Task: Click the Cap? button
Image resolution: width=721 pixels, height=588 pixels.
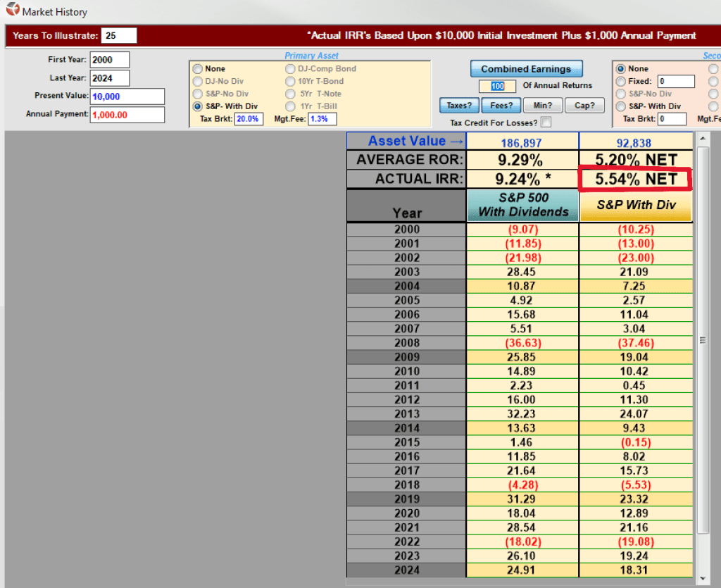Action: (x=584, y=106)
